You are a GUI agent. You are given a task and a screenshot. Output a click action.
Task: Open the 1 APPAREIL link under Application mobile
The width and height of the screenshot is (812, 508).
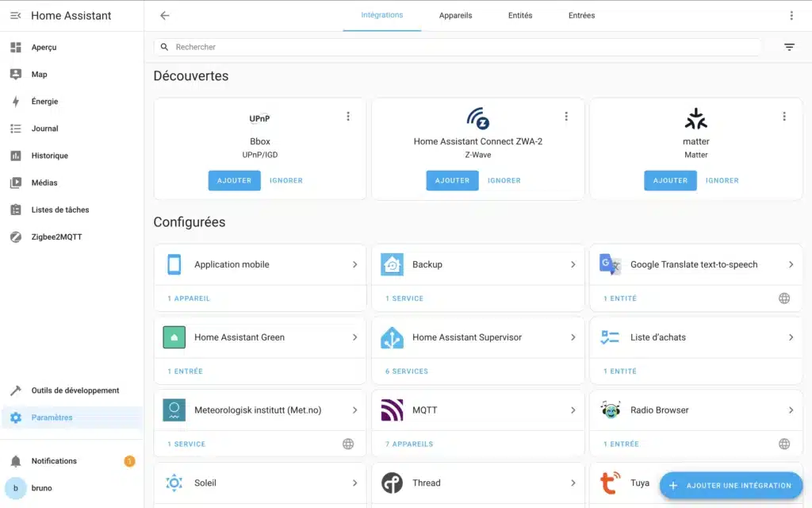pos(189,298)
